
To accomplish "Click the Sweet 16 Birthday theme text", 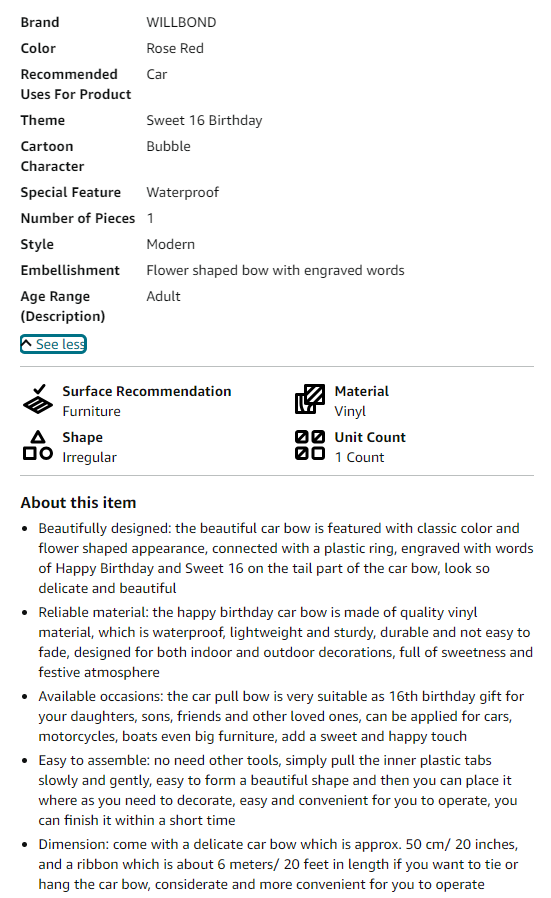I will tap(204, 120).
